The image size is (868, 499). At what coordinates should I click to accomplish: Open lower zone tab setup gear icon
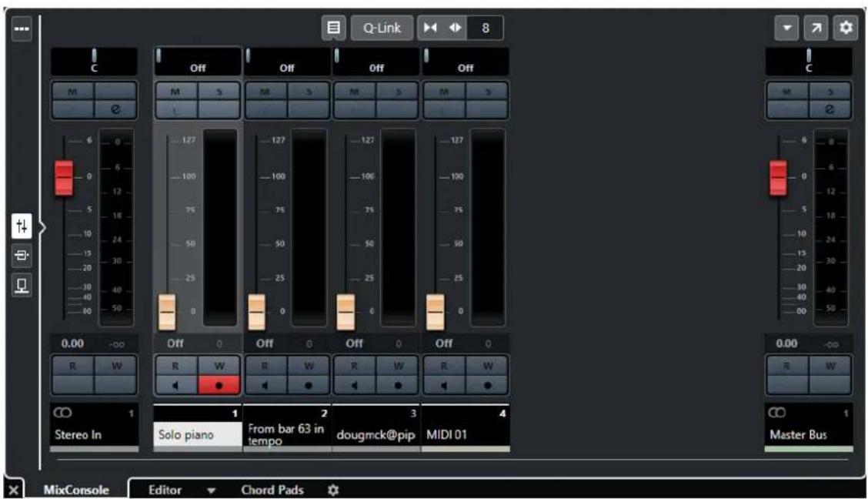332,490
